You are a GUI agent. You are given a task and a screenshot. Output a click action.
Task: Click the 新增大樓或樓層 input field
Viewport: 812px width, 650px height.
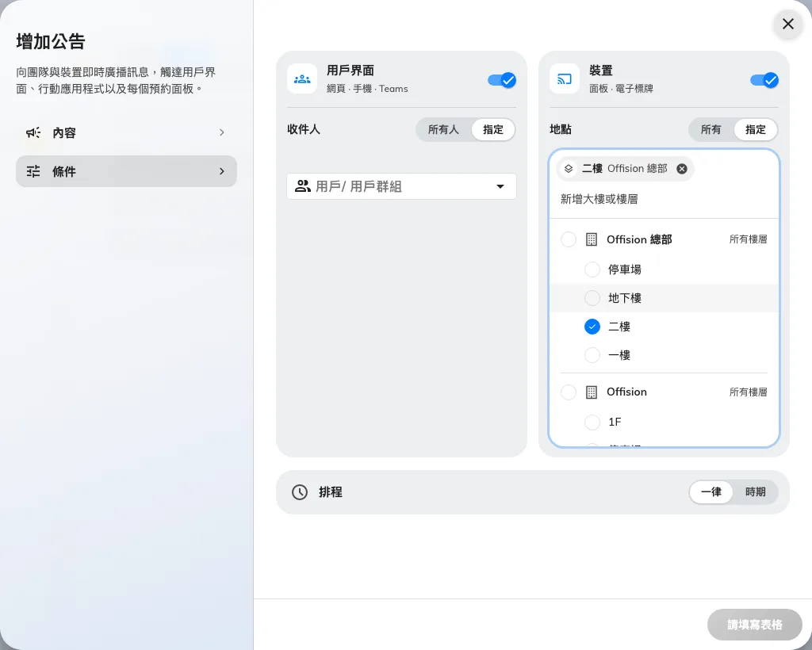click(x=664, y=199)
